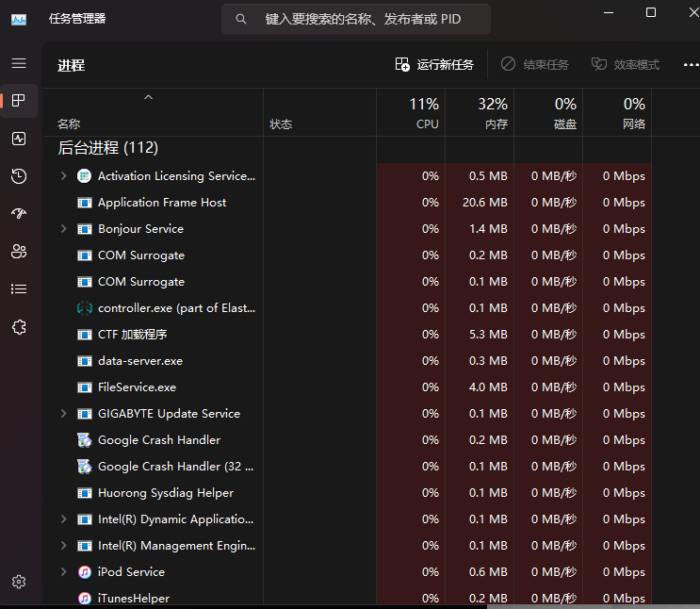Click the CTF 加载程序 process icon

coord(85,335)
